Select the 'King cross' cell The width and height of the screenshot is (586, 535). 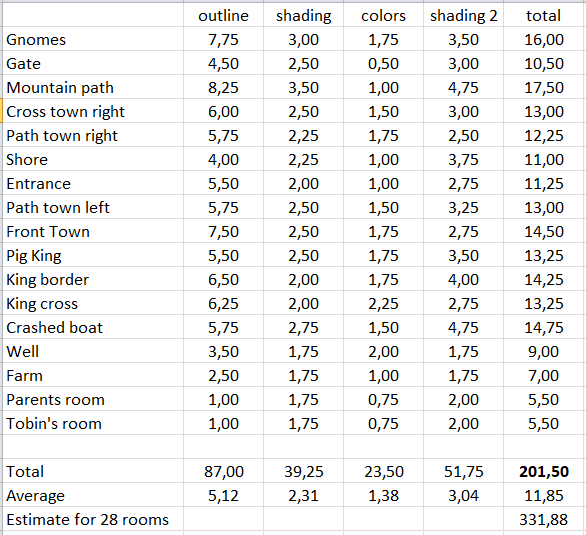pos(93,303)
